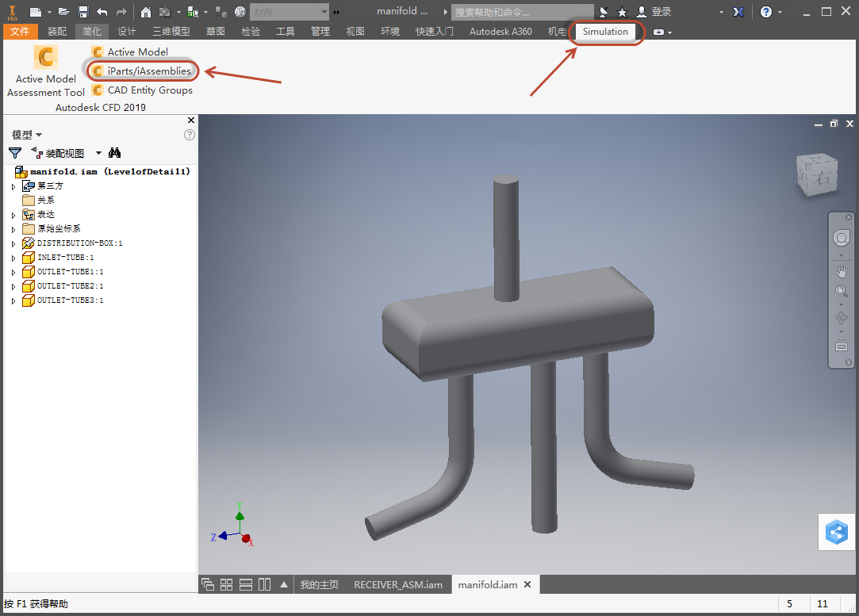This screenshot has width=859, height=616.
Task: Click the browser filter funnel icon
Action: pyautogui.click(x=15, y=153)
